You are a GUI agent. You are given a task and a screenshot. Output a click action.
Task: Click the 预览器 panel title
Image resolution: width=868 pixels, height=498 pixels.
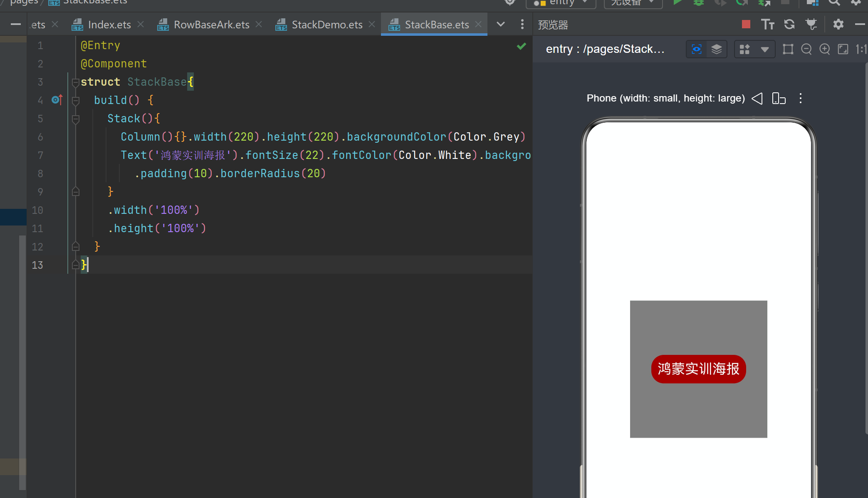553,25
